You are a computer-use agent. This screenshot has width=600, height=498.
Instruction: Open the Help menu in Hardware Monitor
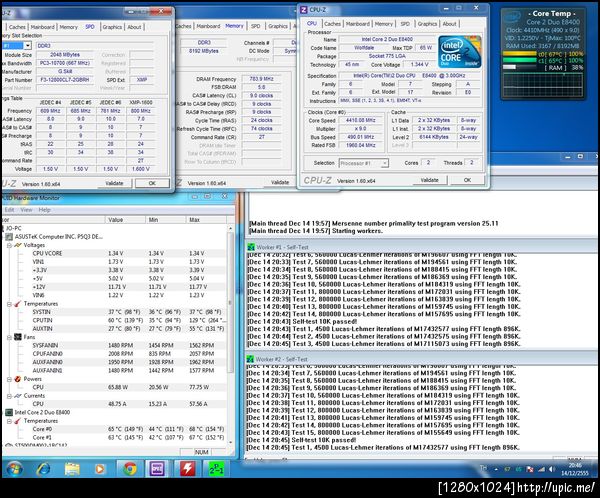44,210
